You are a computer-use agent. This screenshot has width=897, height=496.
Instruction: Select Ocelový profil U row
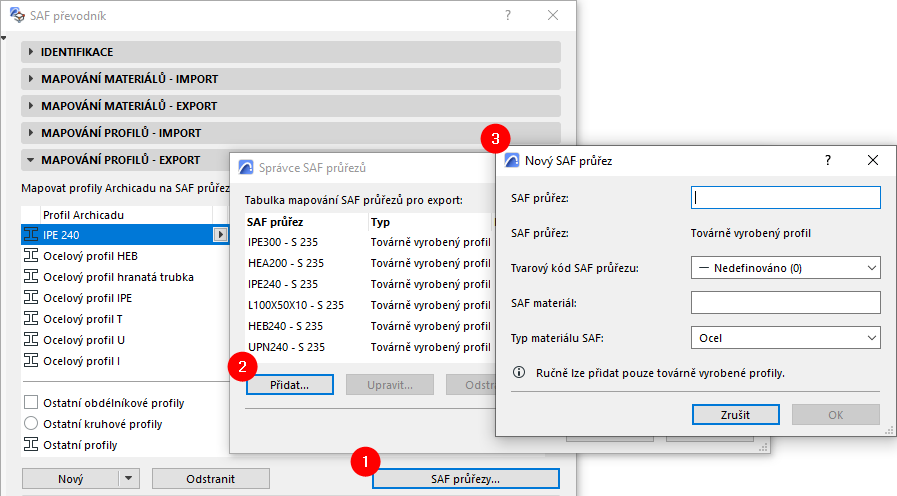coord(125,340)
